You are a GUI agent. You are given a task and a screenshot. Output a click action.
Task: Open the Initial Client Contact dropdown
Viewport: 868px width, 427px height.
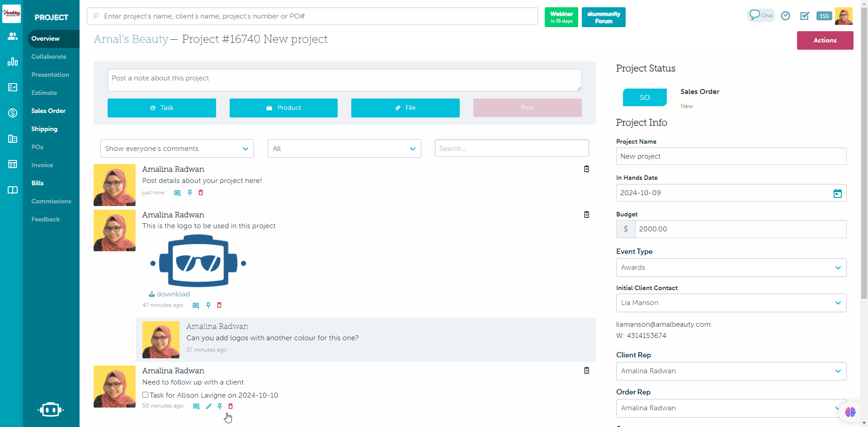tap(731, 303)
